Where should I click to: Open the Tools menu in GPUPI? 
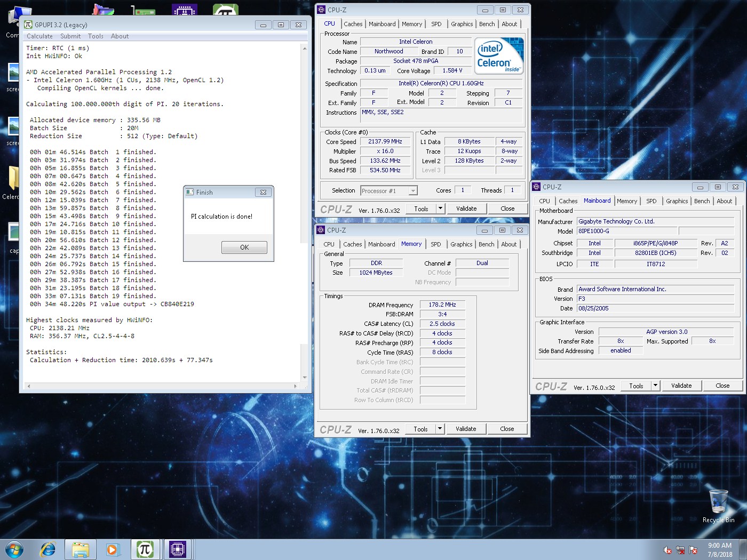96,36
